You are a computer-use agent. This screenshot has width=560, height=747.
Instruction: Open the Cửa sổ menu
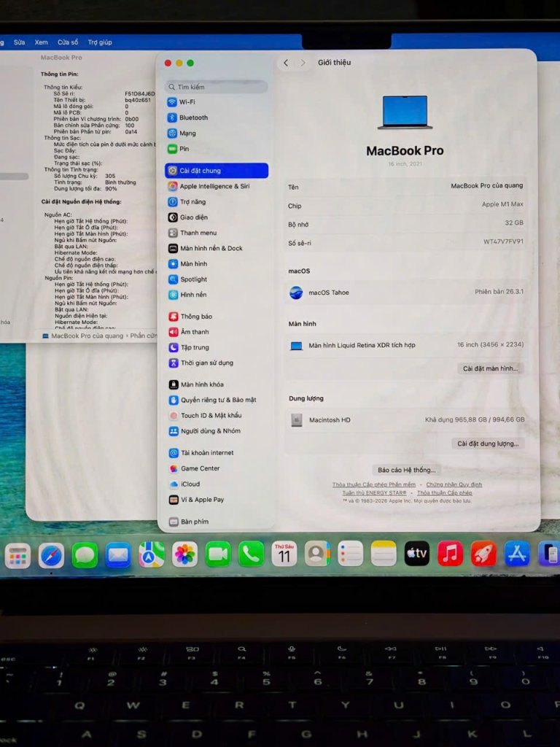coord(68,42)
